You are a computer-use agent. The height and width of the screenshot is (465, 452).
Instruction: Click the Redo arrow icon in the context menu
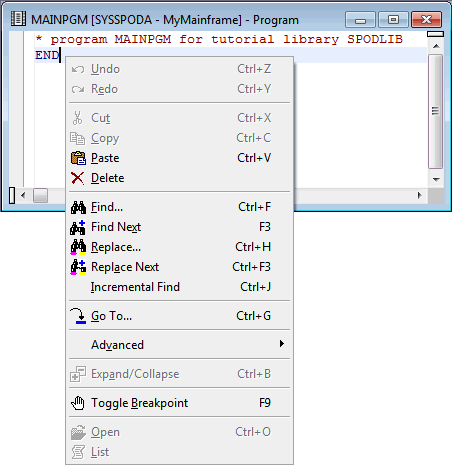point(78,89)
